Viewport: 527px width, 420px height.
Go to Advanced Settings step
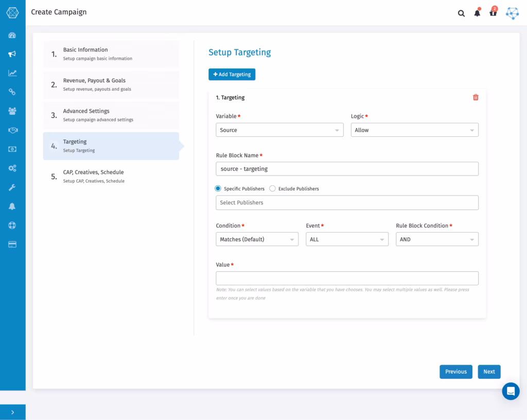pos(111,115)
